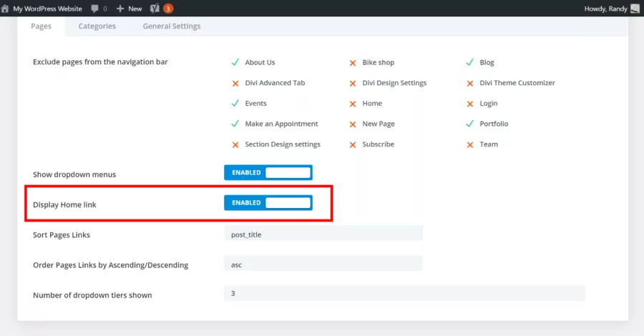644x336 pixels.
Task: Toggle the Divi Advanced Tab mark
Action: point(235,83)
